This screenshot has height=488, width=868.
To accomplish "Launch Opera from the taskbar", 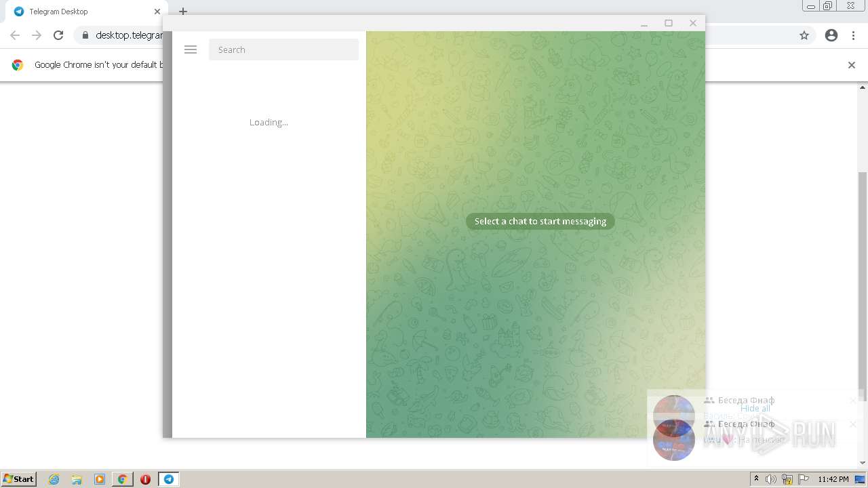I will 145,479.
